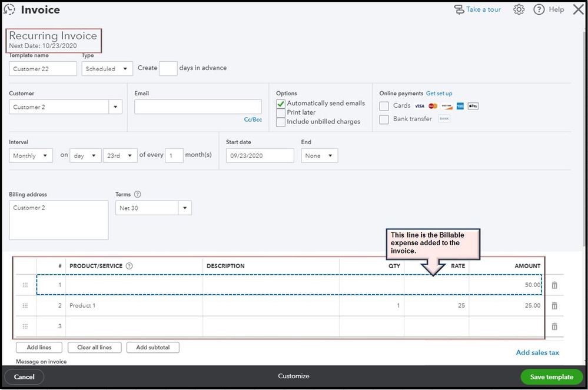Click the Mastercard icon
588x390 pixels.
click(433, 106)
